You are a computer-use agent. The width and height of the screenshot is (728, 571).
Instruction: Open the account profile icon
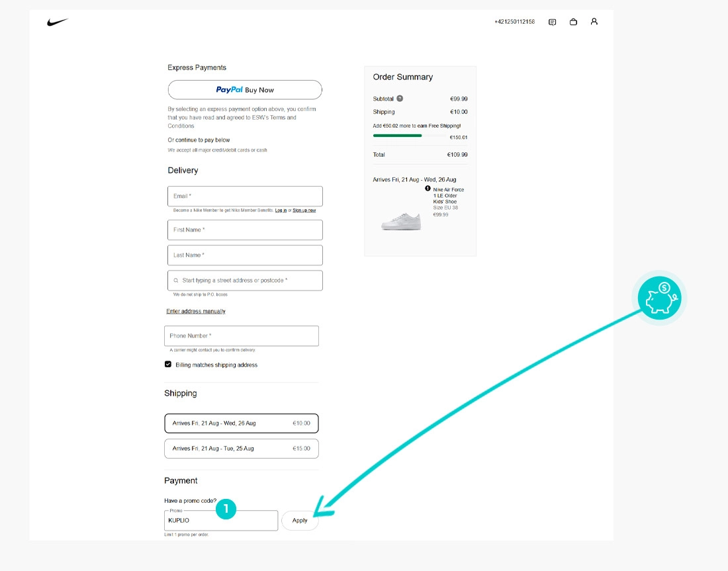[594, 21]
